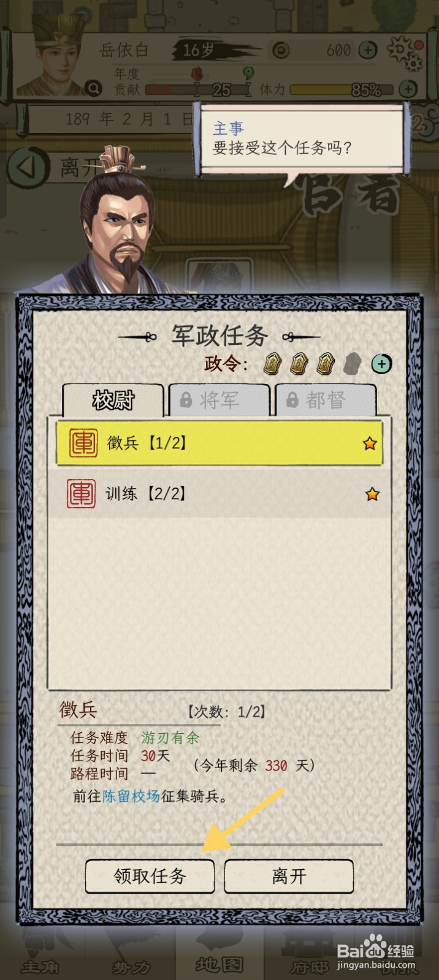Open the 地图 bottom navigation item
439x980 pixels.
click(x=219, y=965)
